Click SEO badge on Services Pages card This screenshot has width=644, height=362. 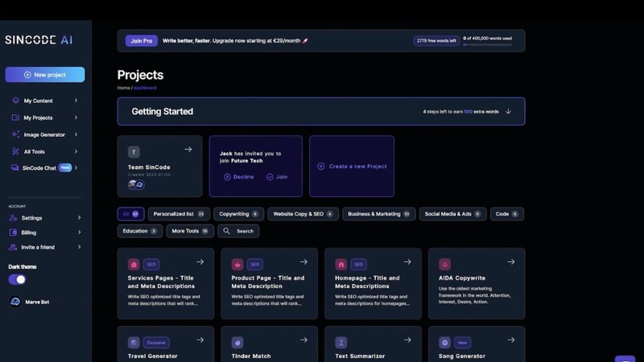click(151, 265)
